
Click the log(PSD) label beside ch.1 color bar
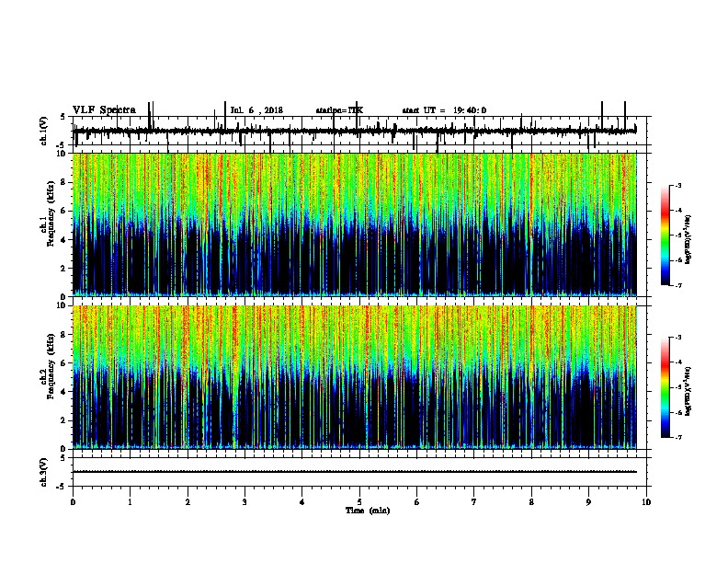(x=688, y=239)
